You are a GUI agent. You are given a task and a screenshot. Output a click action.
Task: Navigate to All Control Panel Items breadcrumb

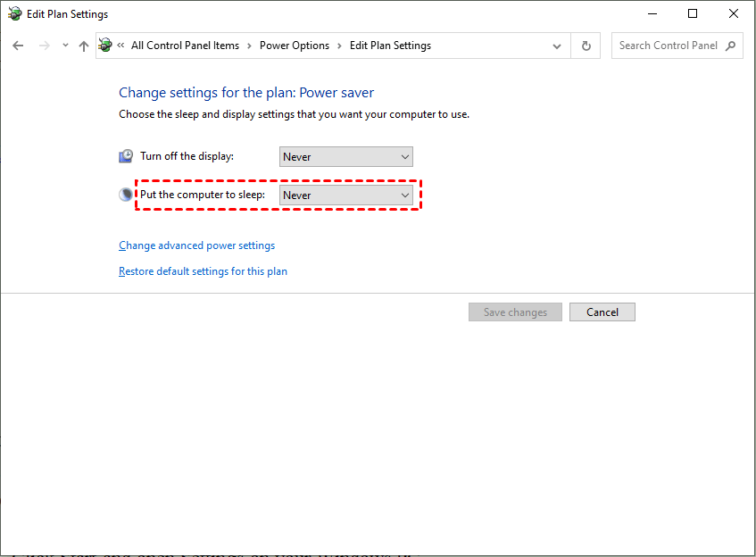click(185, 46)
